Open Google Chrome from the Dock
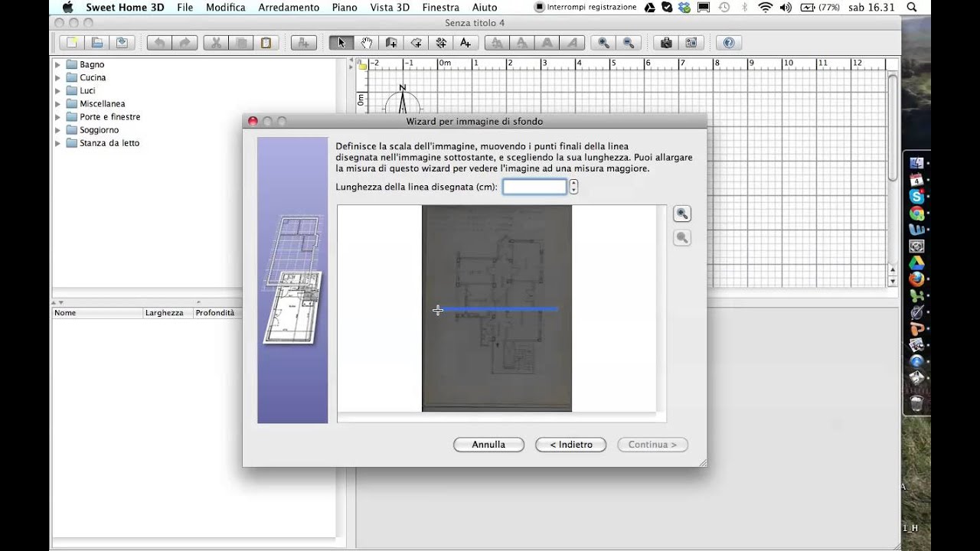This screenshot has height=551, width=980. [x=916, y=214]
